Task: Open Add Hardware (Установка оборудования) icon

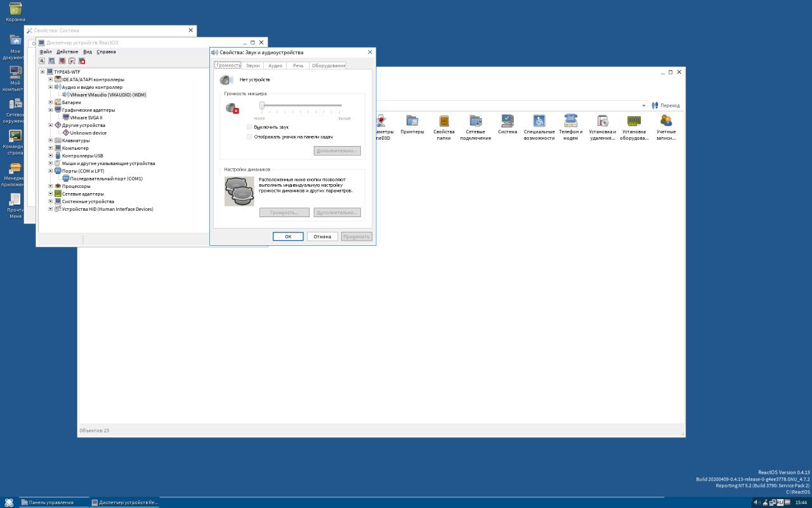Action: click(634, 127)
